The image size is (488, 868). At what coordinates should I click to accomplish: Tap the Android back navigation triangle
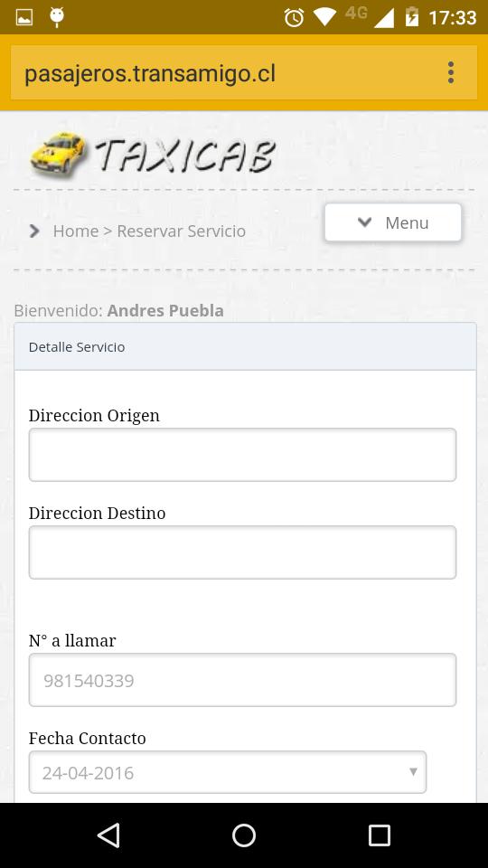108,835
